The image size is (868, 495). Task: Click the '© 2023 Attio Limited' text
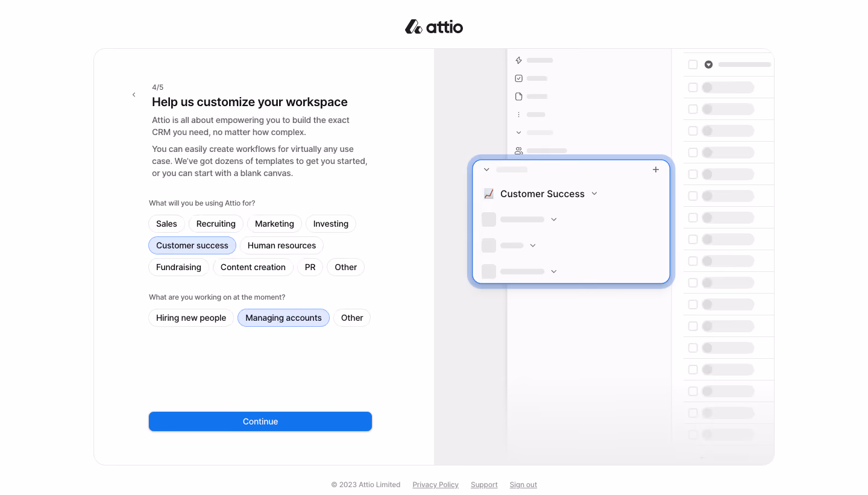(x=366, y=485)
